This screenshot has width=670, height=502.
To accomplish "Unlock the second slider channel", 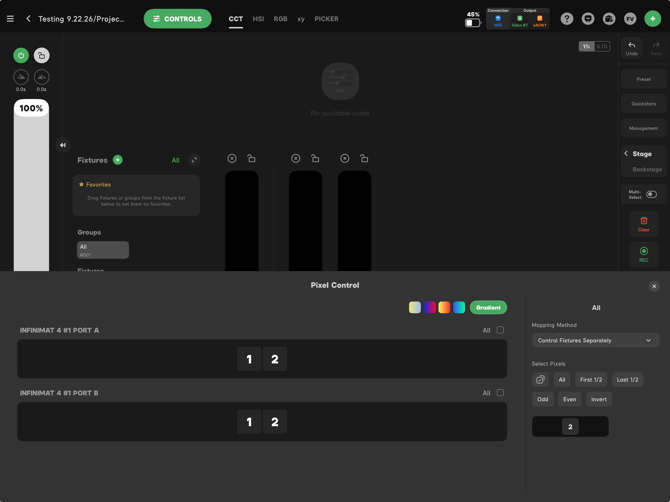I will coord(315,159).
